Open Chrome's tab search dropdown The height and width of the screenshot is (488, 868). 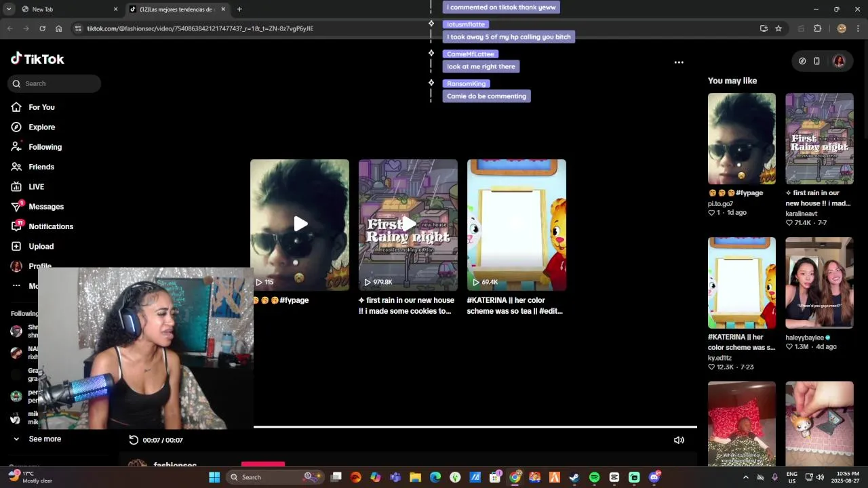coord(9,9)
